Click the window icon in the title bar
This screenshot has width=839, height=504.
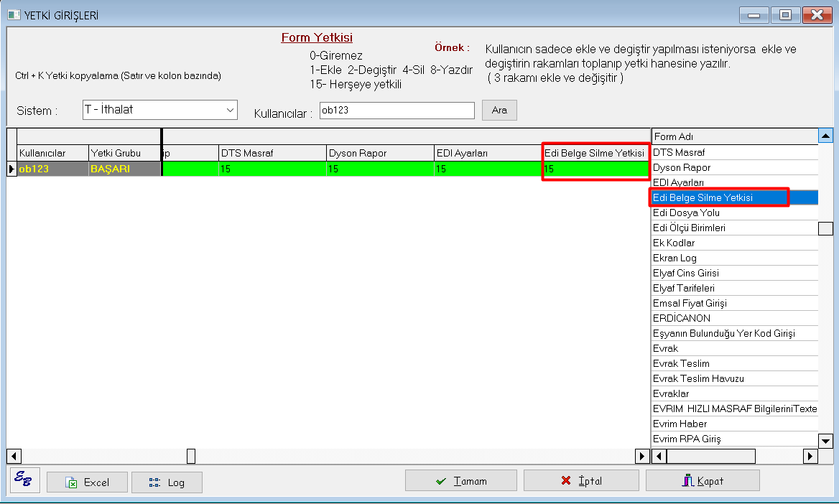tap(14, 14)
